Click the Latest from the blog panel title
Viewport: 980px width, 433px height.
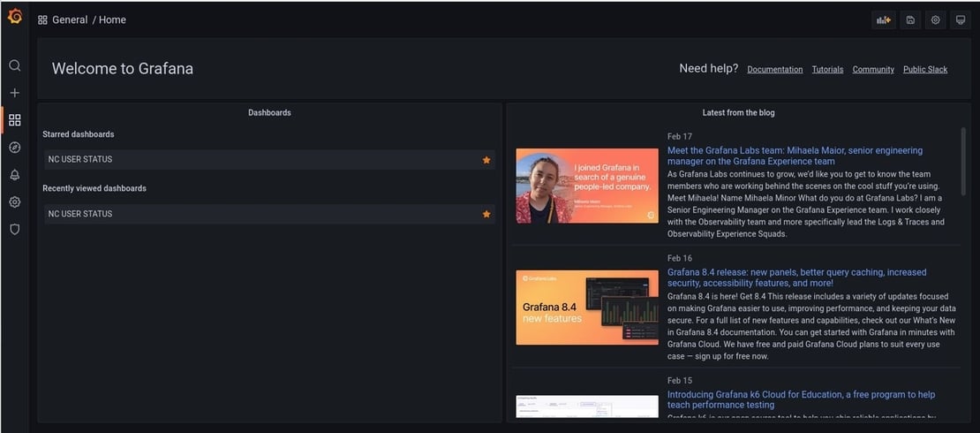tap(738, 112)
